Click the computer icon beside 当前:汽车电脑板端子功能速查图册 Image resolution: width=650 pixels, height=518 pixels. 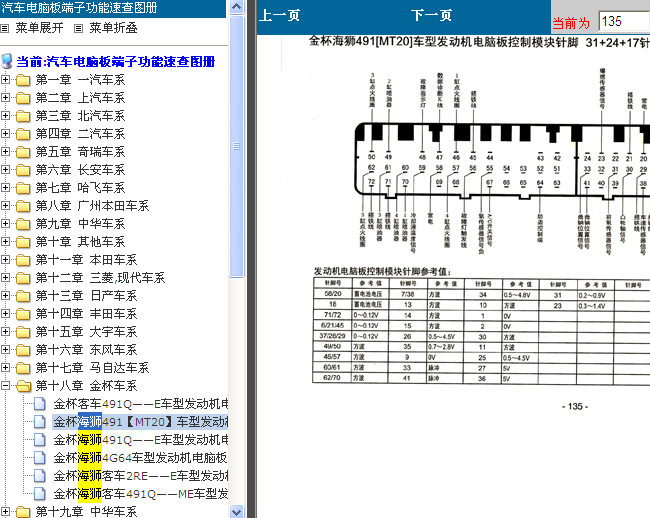[7, 61]
